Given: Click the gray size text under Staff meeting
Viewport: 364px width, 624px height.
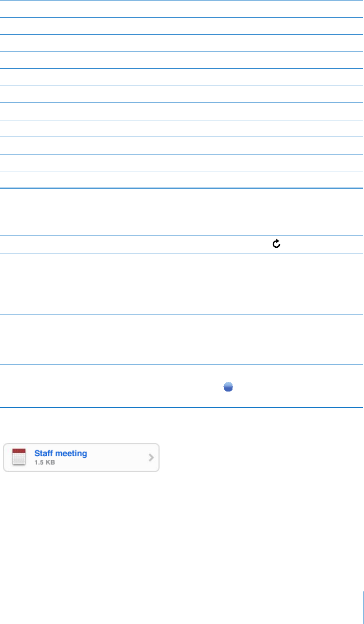Looking at the screenshot, I should coord(44,463).
